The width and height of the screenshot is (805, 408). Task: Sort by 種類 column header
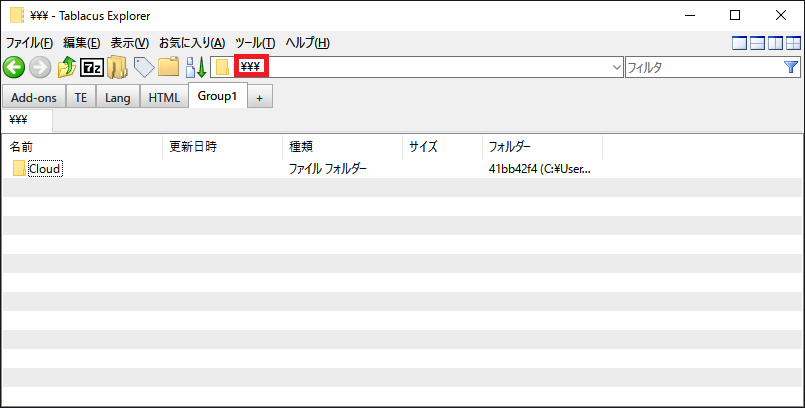click(342, 147)
